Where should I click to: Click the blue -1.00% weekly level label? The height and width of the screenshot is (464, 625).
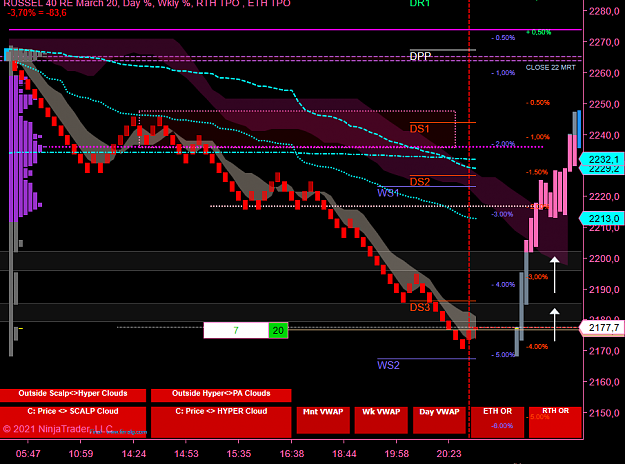coord(503,73)
